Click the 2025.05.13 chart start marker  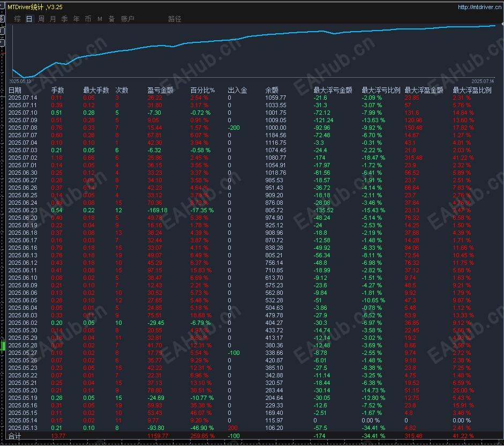coord(21,81)
